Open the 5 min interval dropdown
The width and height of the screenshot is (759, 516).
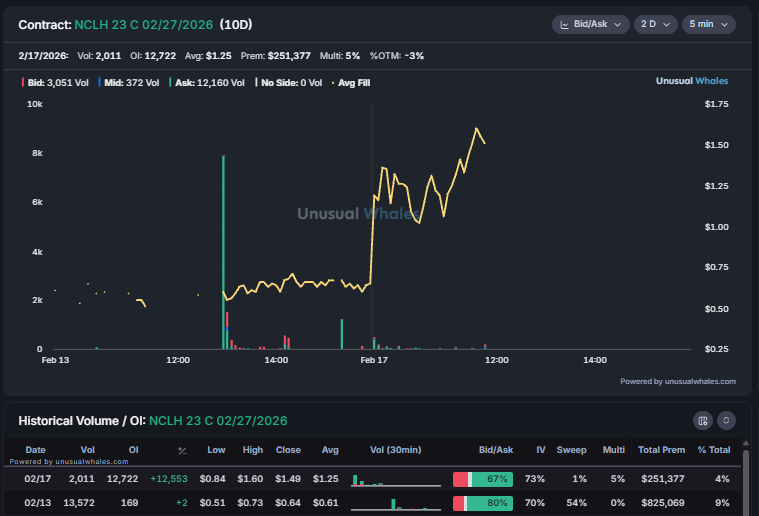[x=708, y=24]
